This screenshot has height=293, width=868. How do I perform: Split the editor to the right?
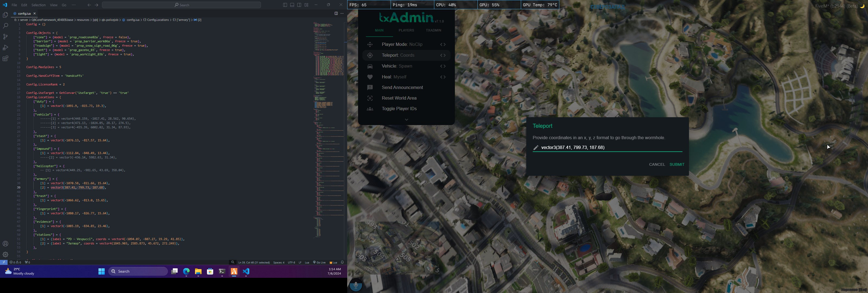coord(336,14)
